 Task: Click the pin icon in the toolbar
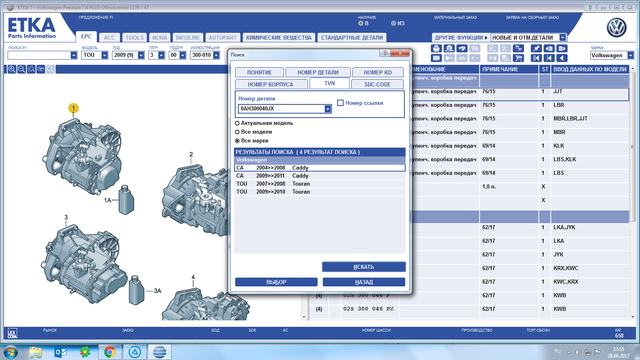coord(536,48)
